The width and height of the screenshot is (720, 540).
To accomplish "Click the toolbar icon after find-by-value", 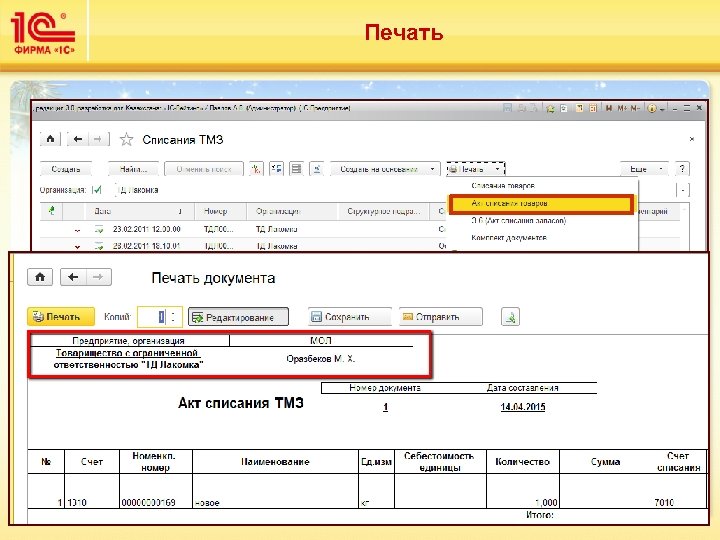I will click(x=276, y=169).
